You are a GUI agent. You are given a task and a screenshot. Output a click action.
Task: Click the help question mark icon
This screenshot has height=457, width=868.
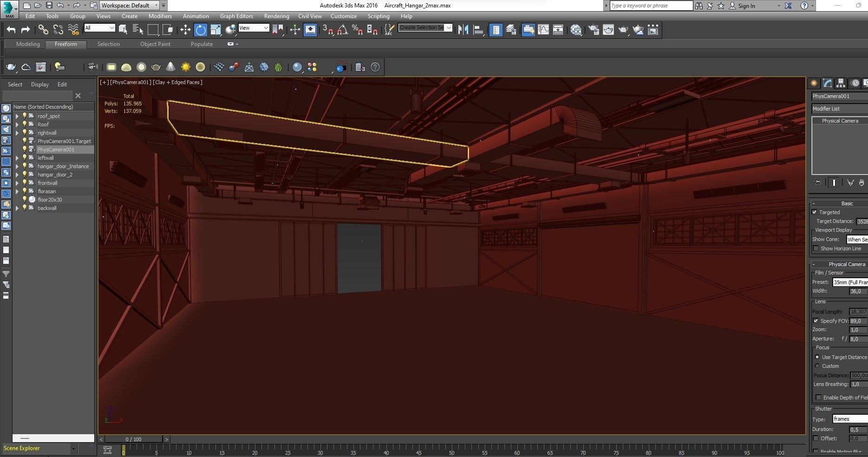pos(375,67)
